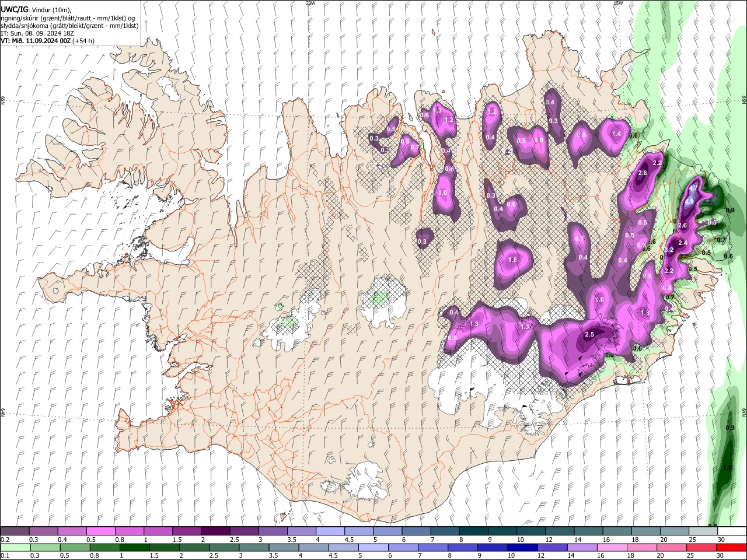Click the UWC/IG title text
Viewport: 747px width, 560px height.
coord(14,10)
